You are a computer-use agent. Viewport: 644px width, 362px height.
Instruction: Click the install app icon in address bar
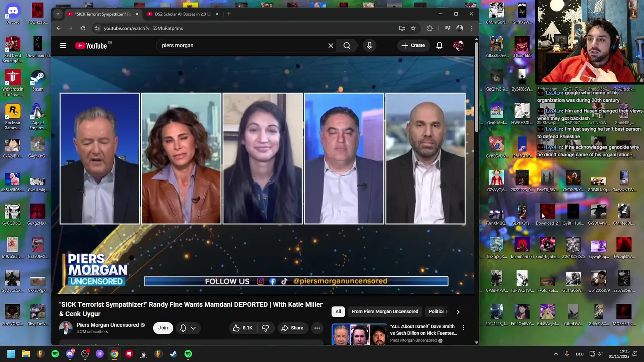401,28
